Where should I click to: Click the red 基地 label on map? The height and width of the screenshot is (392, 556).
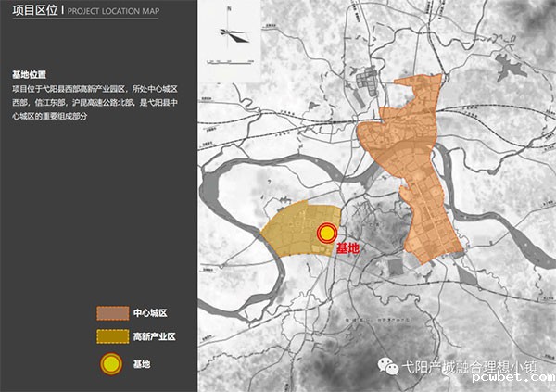(x=347, y=249)
